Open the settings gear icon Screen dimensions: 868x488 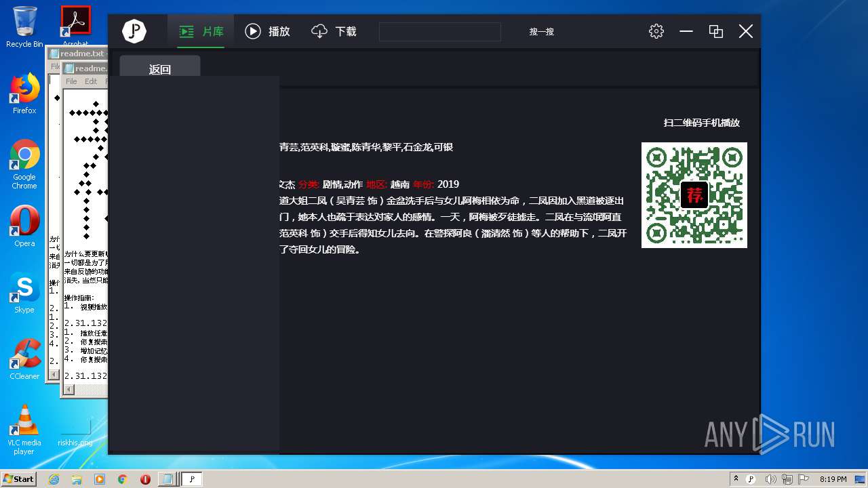(x=656, y=31)
